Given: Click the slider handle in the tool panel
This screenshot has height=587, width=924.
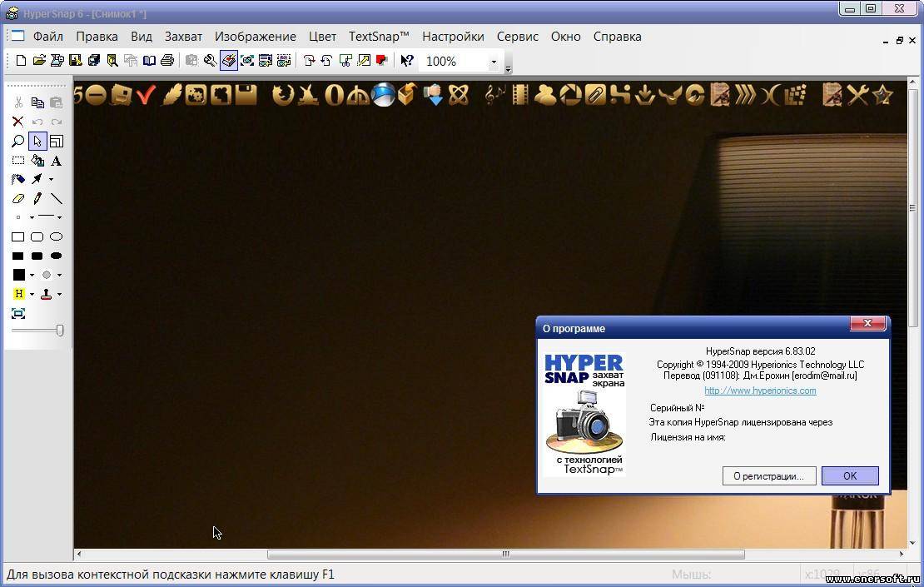Looking at the screenshot, I should (x=59, y=331).
